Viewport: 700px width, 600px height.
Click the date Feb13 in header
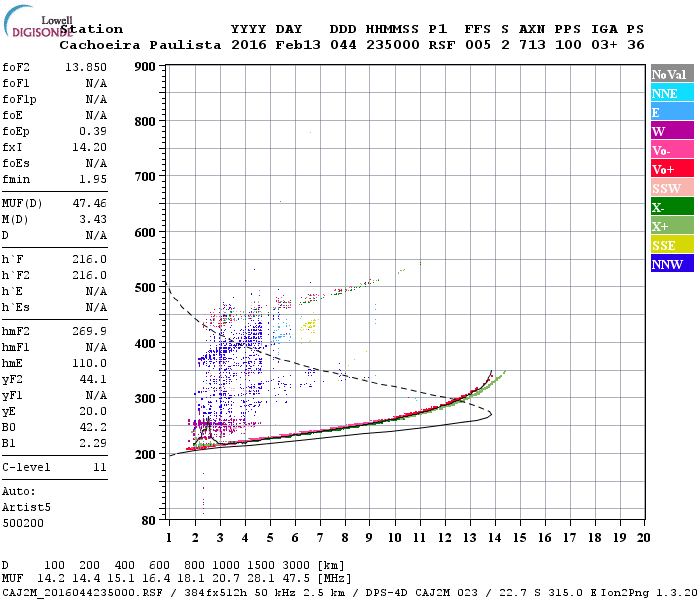tap(298, 45)
